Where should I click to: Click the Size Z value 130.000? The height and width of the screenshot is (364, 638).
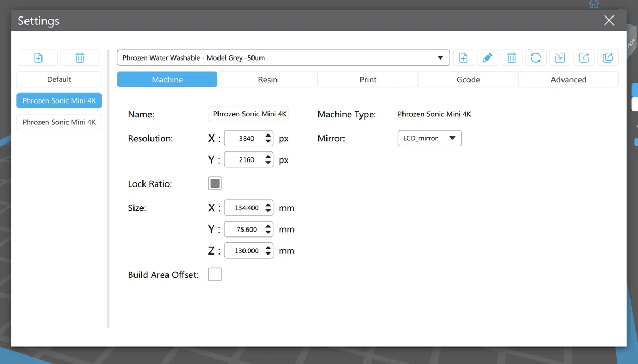[x=247, y=251]
